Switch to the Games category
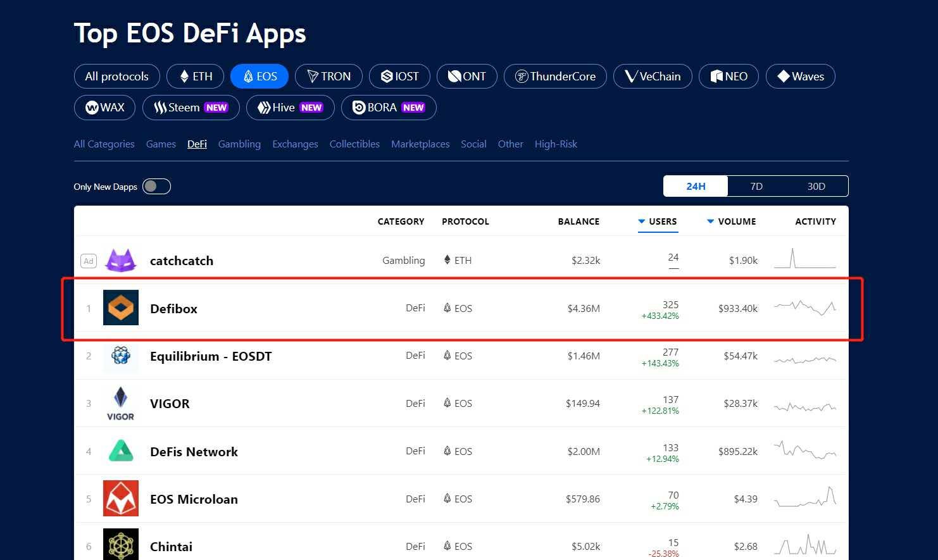938x560 pixels. [x=161, y=144]
